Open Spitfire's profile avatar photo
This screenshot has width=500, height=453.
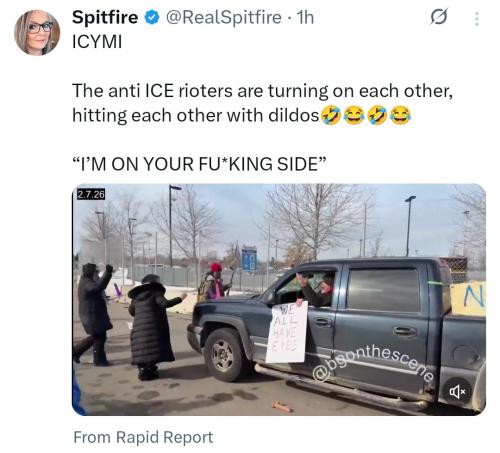37,32
